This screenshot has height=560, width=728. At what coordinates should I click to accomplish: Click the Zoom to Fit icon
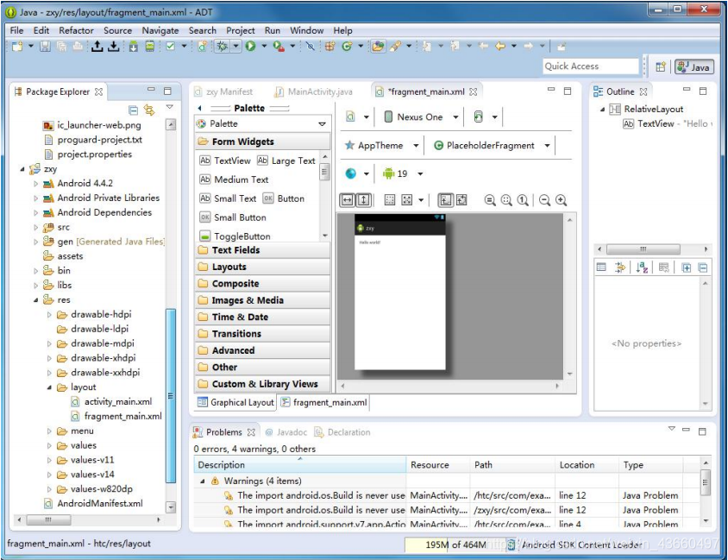[506, 200]
